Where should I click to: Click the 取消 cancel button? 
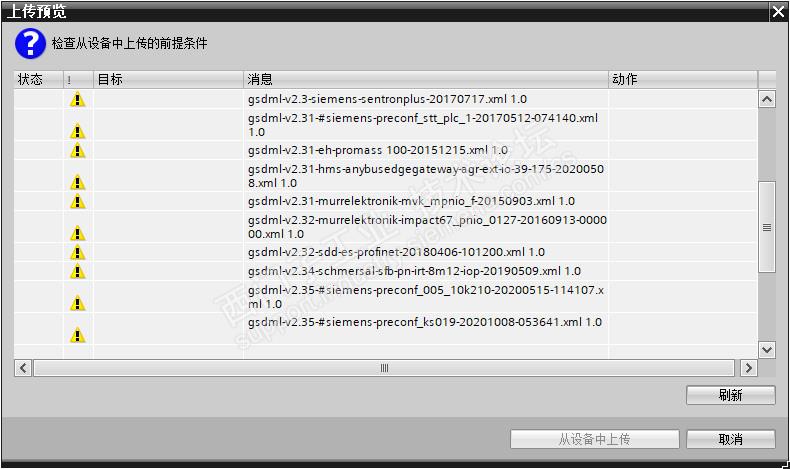coord(731,439)
